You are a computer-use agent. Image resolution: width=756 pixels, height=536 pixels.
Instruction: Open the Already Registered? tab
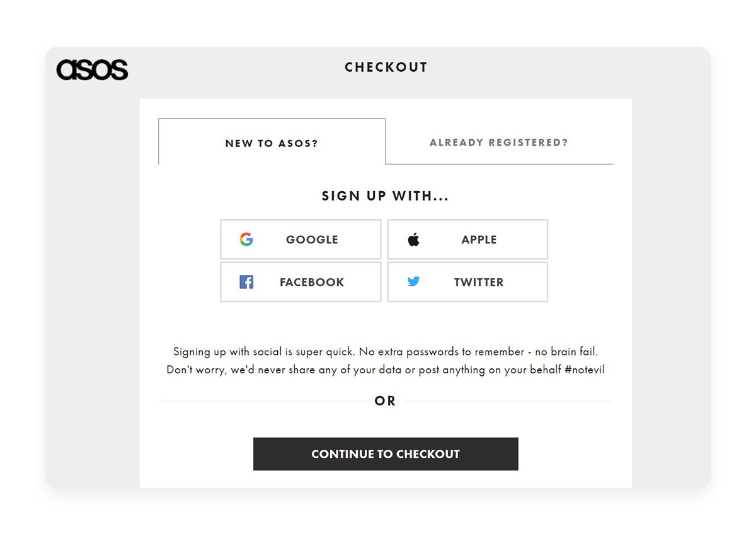(x=499, y=142)
